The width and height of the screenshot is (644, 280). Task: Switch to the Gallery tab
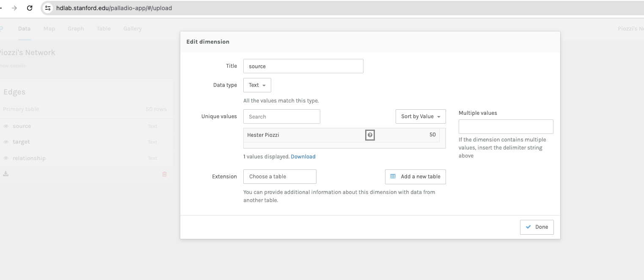tap(132, 29)
